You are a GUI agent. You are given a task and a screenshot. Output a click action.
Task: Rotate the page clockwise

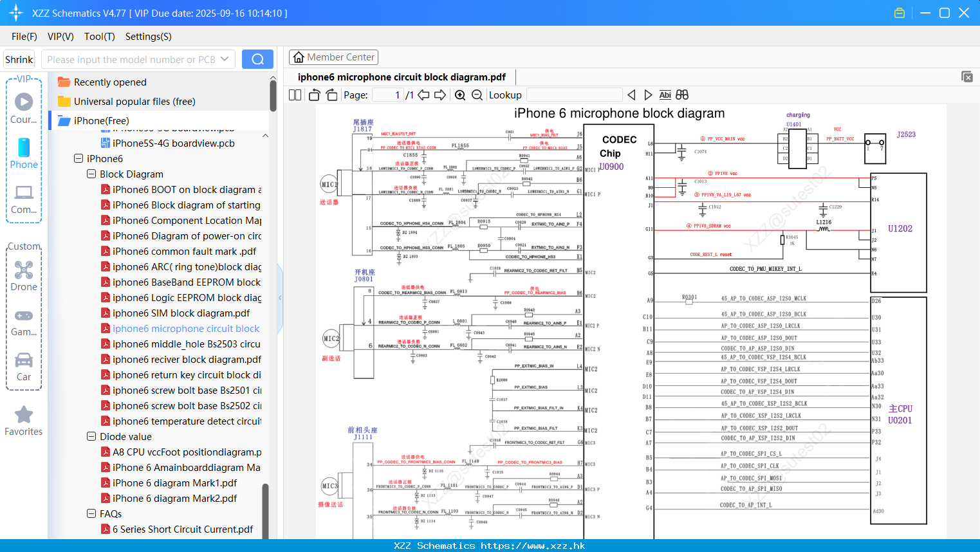[331, 95]
